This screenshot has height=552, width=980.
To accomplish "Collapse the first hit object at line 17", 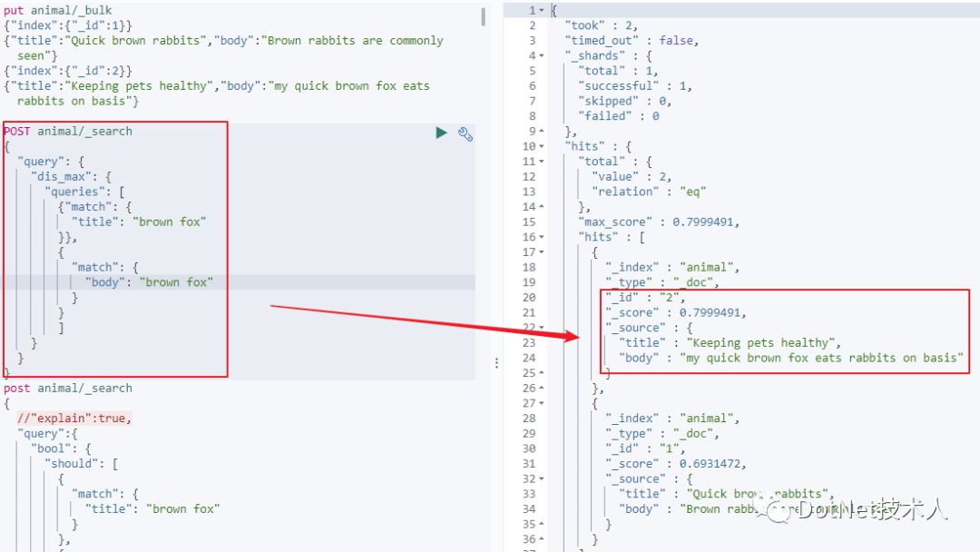I will [x=542, y=252].
